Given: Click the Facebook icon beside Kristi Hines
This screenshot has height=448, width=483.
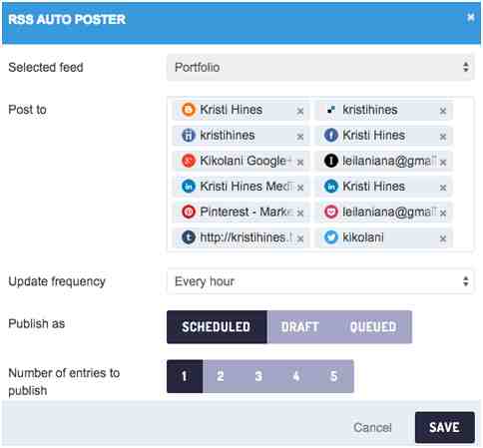Looking at the screenshot, I should pos(331,136).
